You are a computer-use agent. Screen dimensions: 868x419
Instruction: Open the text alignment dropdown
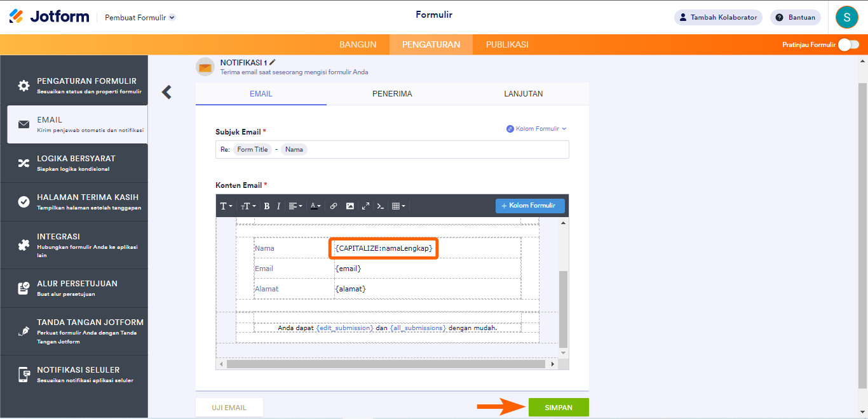[x=295, y=206]
